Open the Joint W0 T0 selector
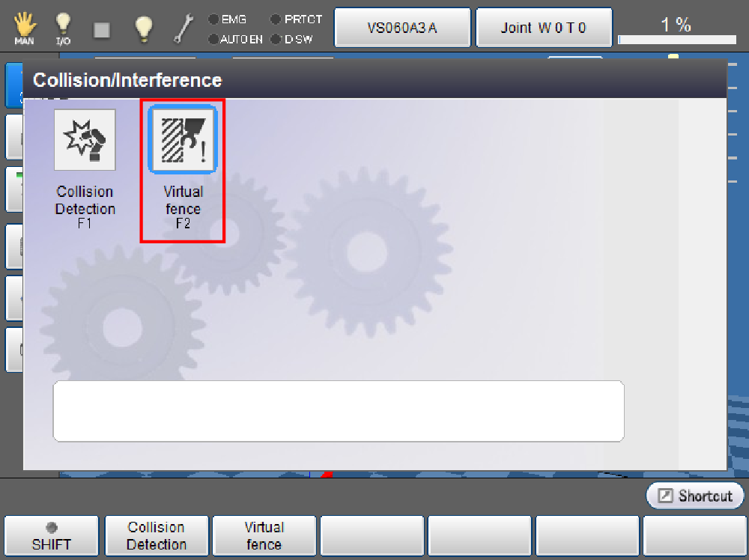749x560 pixels. point(544,28)
